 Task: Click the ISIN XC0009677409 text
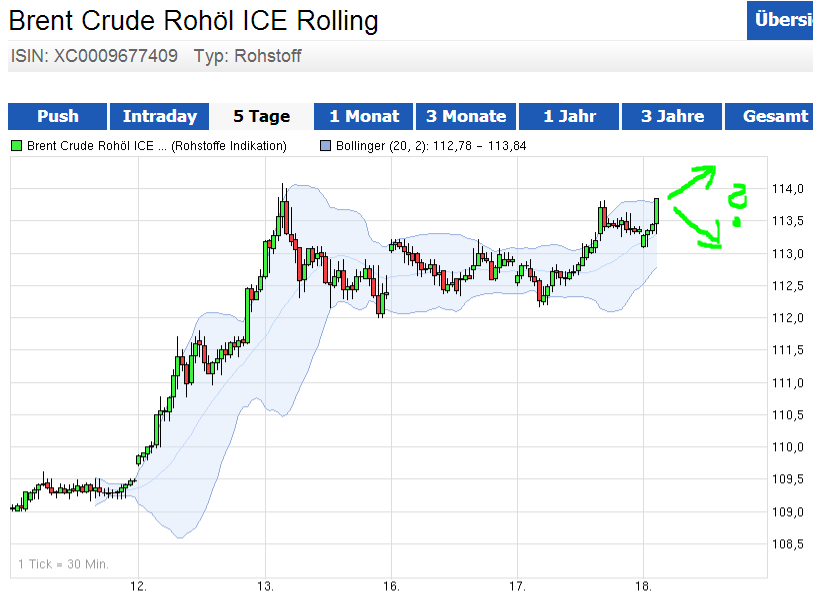(x=94, y=56)
